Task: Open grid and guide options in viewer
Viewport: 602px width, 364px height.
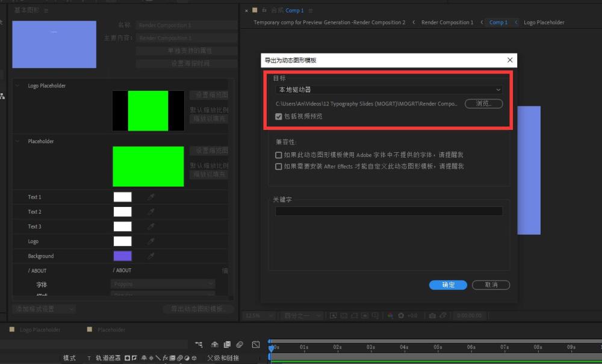Action: pos(375,316)
